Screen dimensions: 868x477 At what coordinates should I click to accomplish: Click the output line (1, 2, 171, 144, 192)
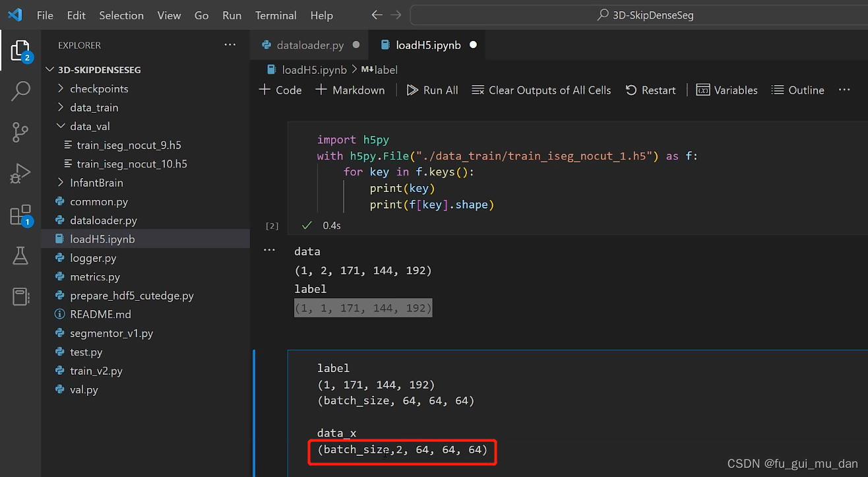point(363,270)
